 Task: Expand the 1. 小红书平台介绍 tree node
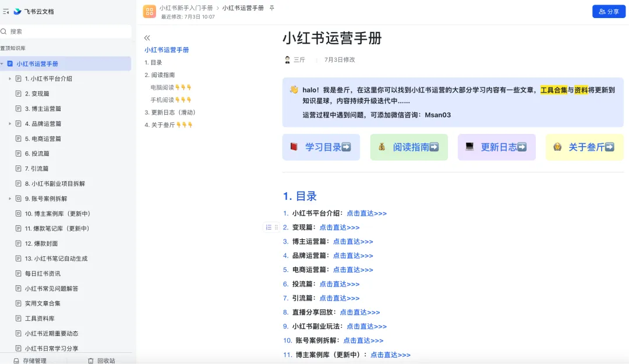click(x=10, y=79)
